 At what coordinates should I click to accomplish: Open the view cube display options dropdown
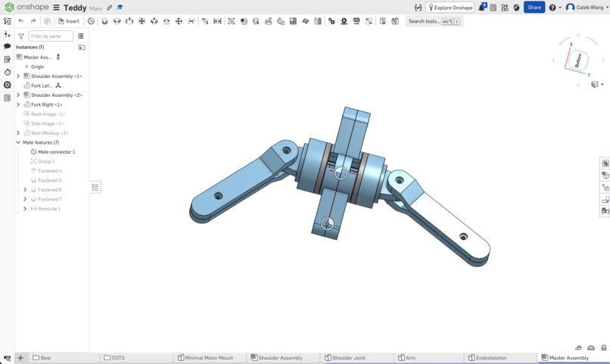[597, 85]
